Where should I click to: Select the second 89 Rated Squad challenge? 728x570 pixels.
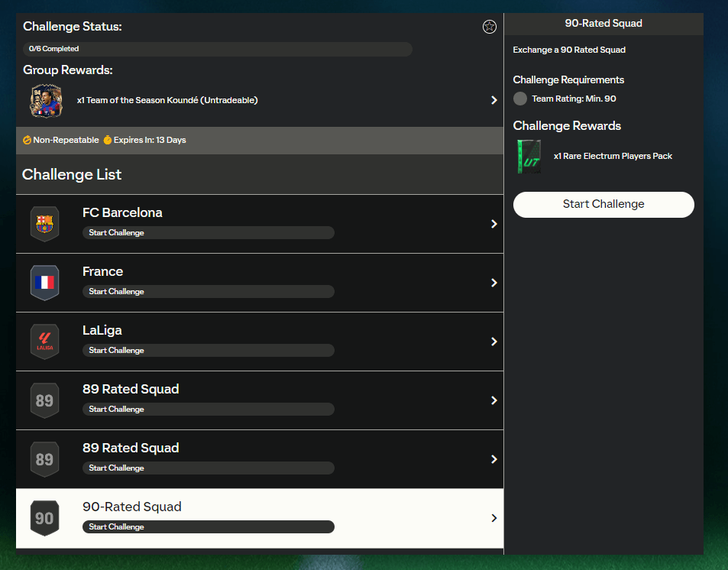260,458
